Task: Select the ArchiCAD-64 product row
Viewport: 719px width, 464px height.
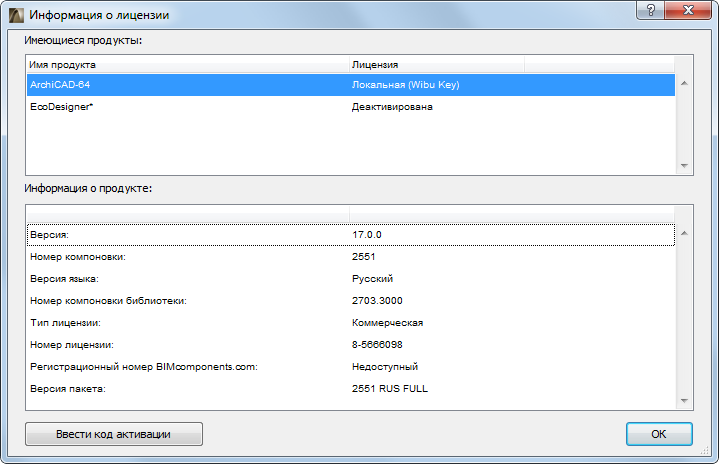Action: click(351, 85)
